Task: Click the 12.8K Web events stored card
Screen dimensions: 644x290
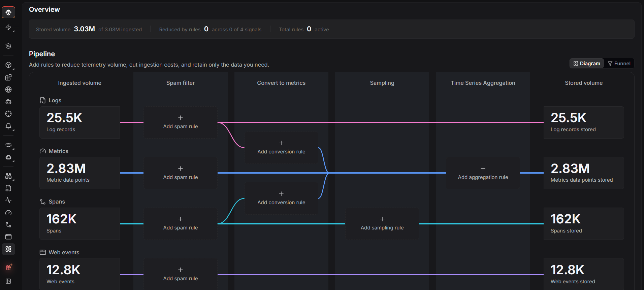Action: click(x=584, y=274)
